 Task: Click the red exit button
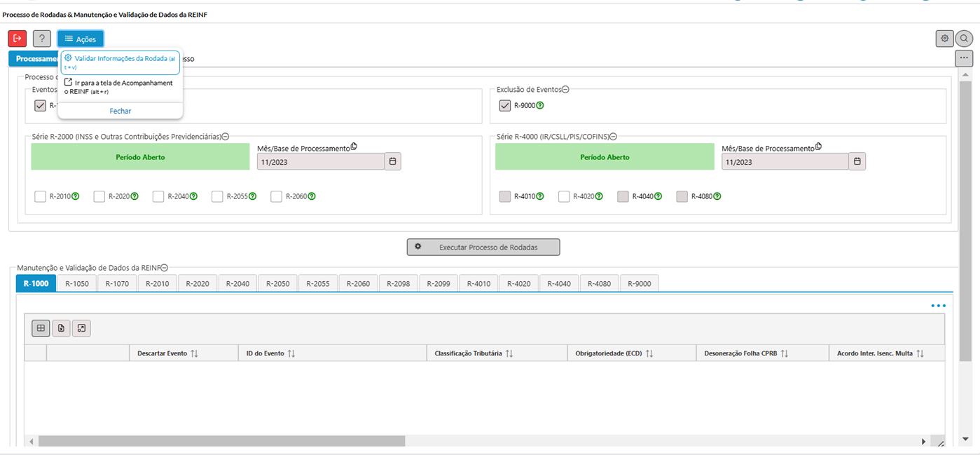pyautogui.click(x=18, y=39)
